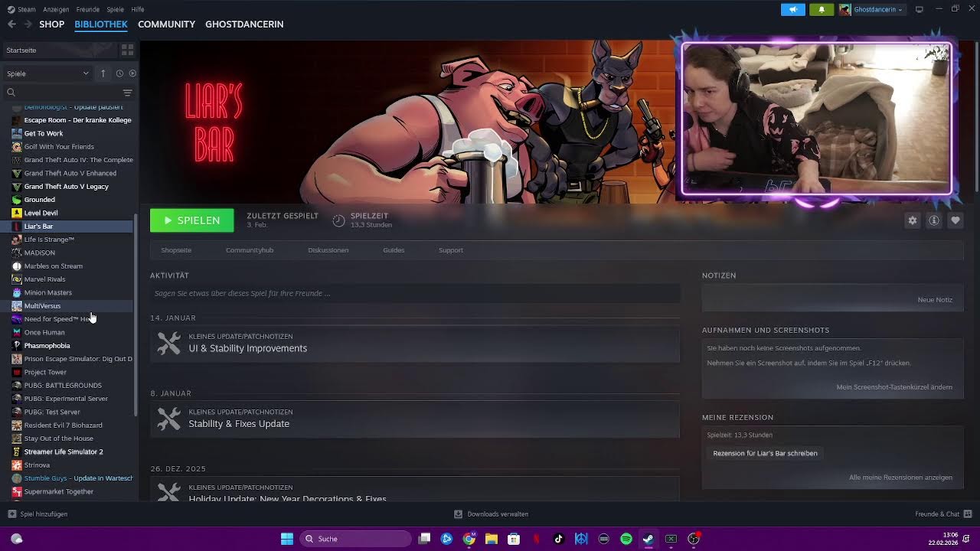Open the Anzeigen menu
The image size is (980, 551).
pos(56,9)
